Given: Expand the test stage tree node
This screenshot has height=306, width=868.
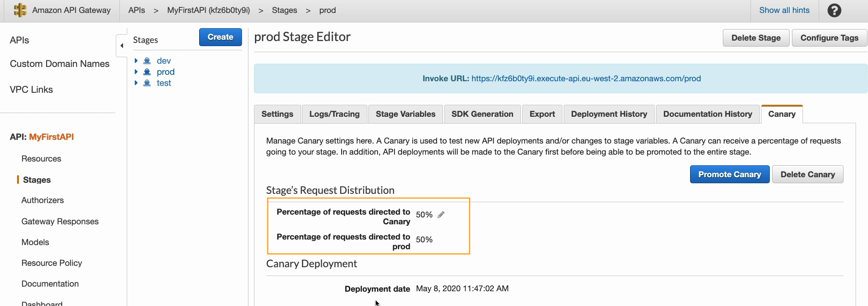Looking at the screenshot, I should coord(136,83).
